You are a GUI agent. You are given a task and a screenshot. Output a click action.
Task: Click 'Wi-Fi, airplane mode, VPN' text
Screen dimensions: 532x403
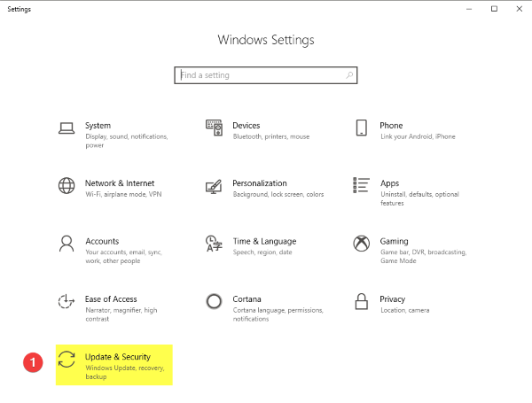point(123,195)
